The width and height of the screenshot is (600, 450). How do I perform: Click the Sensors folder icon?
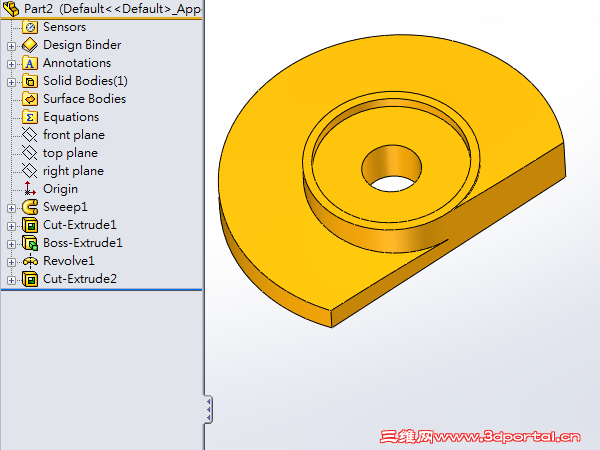click(x=30, y=27)
